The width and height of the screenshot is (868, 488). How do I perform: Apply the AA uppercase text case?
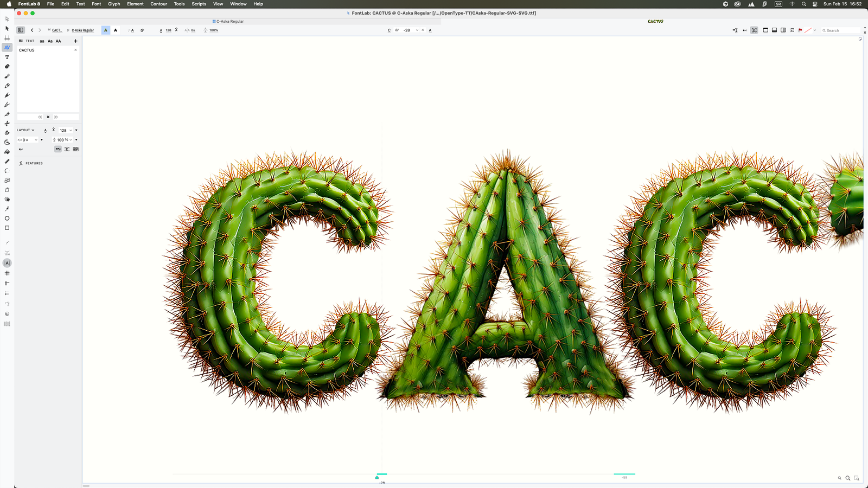pyautogui.click(x=59, y=41)
